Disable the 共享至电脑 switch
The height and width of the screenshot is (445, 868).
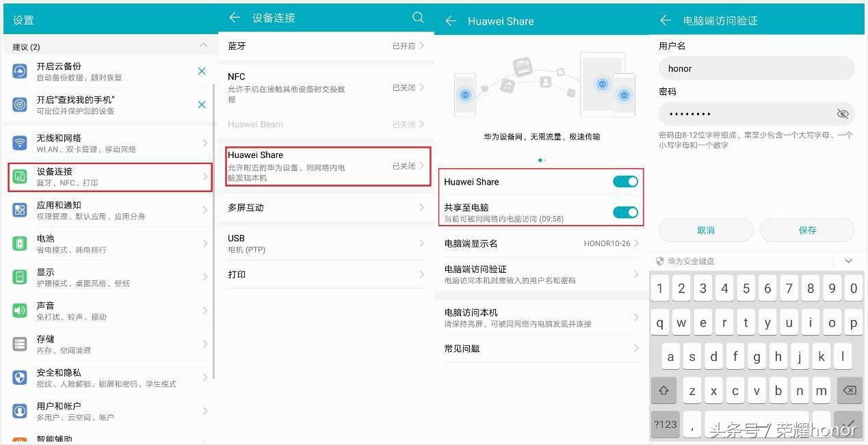point(624,212)
